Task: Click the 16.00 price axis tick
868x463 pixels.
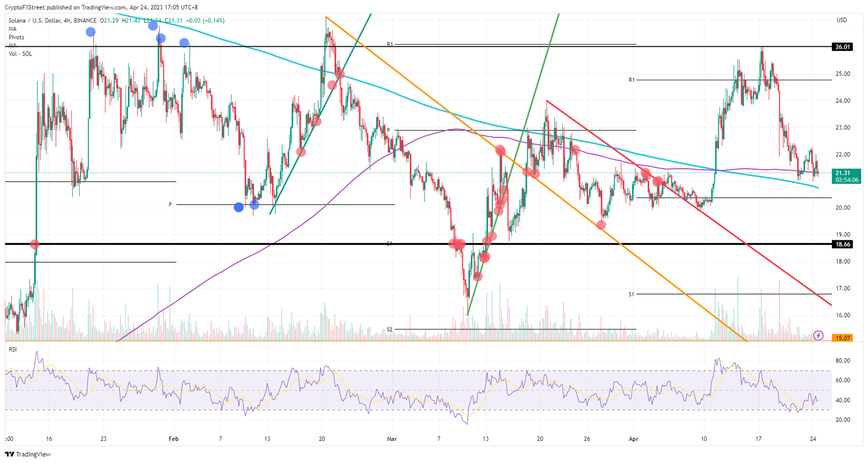Action: (843, 315)
